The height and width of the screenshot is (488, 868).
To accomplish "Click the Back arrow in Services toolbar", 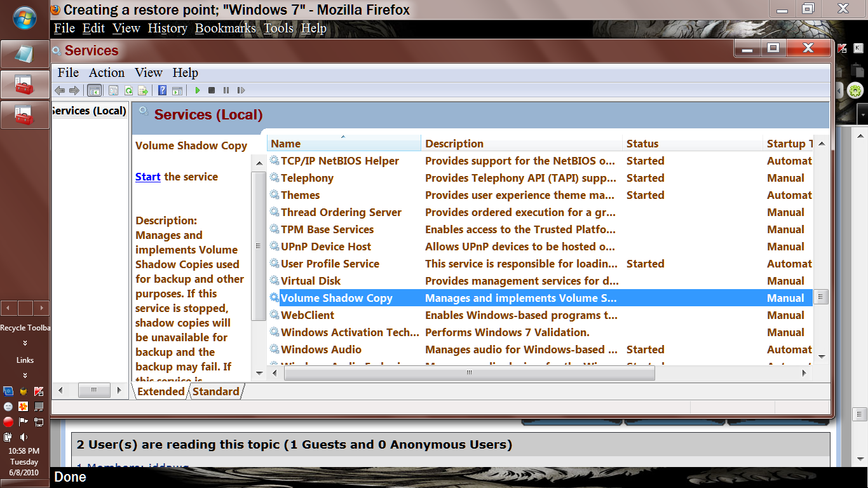I will pyautogui.click(x=60, y=90).
